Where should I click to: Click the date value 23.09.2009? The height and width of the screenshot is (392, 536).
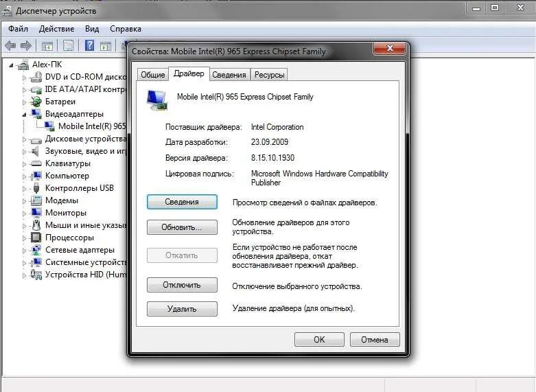coord(270,142)
